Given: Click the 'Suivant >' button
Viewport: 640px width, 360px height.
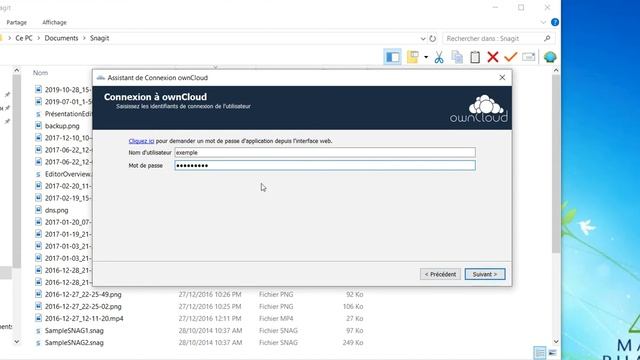Looking at the screenshot, I should (485, 274).
